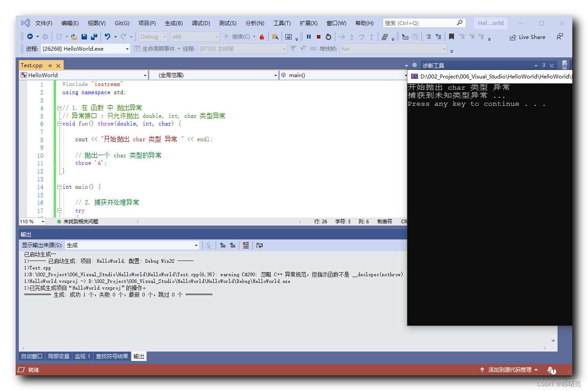
Task: Open the HelloWorld project scope dropdown
Action: 83,75
